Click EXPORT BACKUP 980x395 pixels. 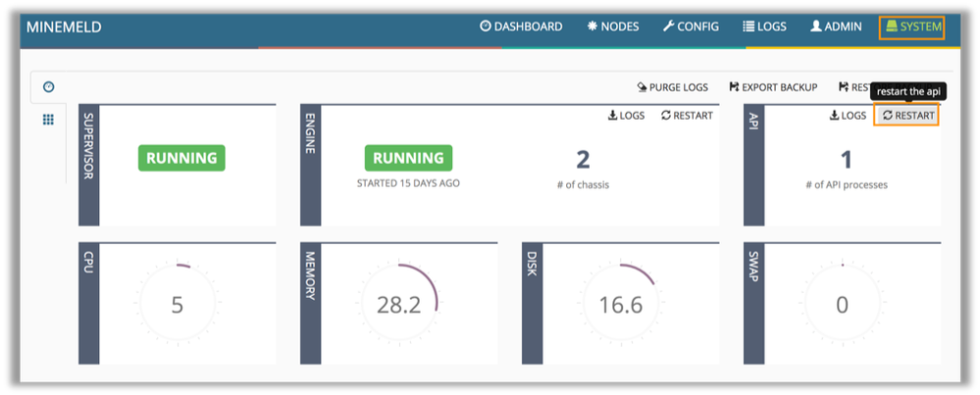click(774, 87)
